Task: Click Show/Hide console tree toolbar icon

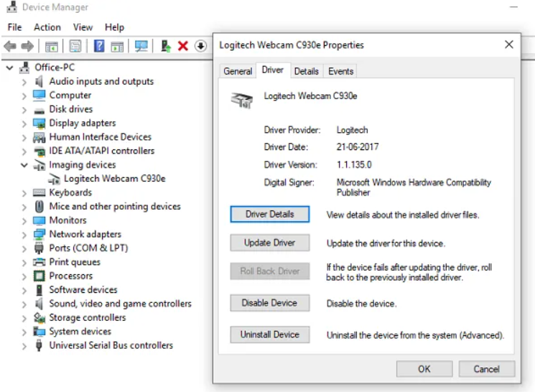Action: click(x=52, y=46)
